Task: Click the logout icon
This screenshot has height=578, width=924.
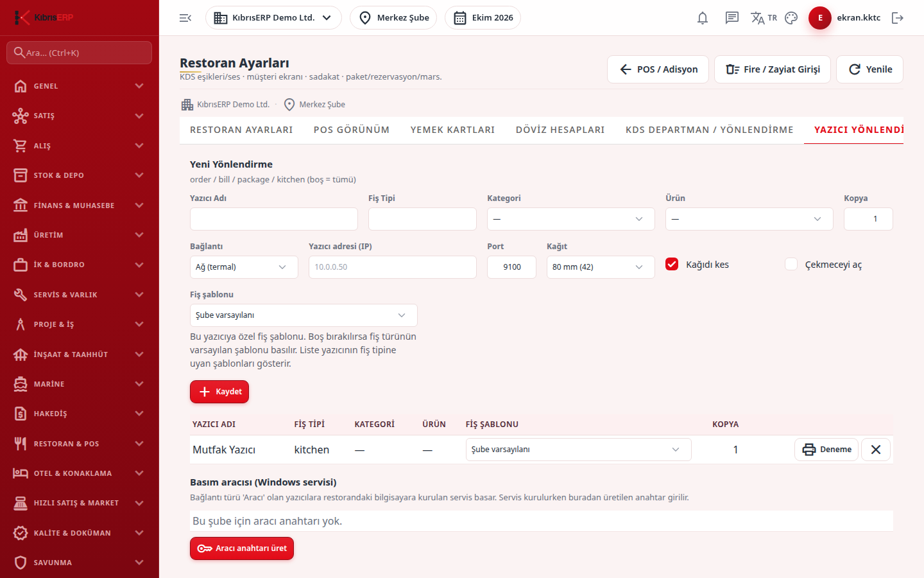Action: click(x=898, y=18)
